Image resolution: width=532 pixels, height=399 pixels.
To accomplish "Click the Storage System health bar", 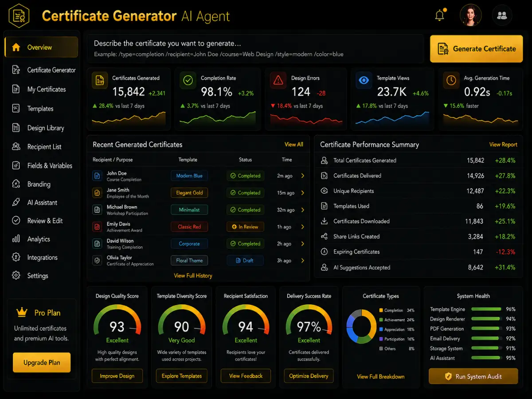I will 486,348.
